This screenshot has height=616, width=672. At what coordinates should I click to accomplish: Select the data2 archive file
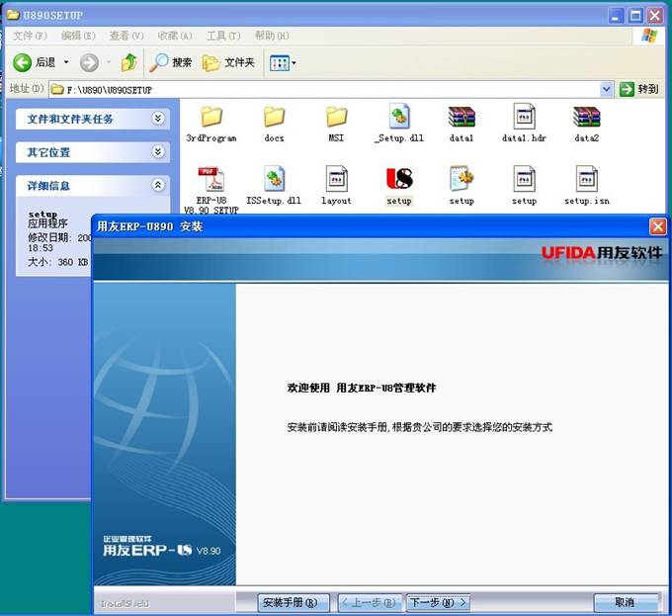587,124
